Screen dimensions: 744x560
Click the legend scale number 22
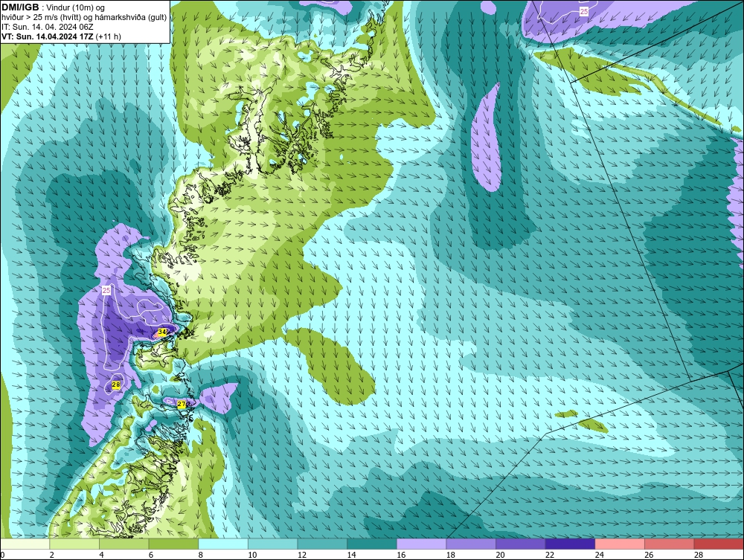click(550, 555)
